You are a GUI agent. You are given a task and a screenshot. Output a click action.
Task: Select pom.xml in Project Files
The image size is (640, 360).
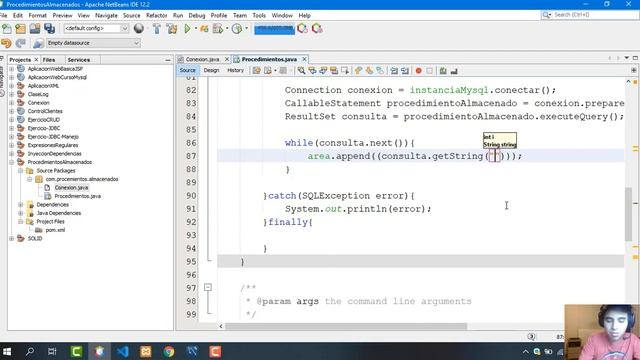click(55, 230)
